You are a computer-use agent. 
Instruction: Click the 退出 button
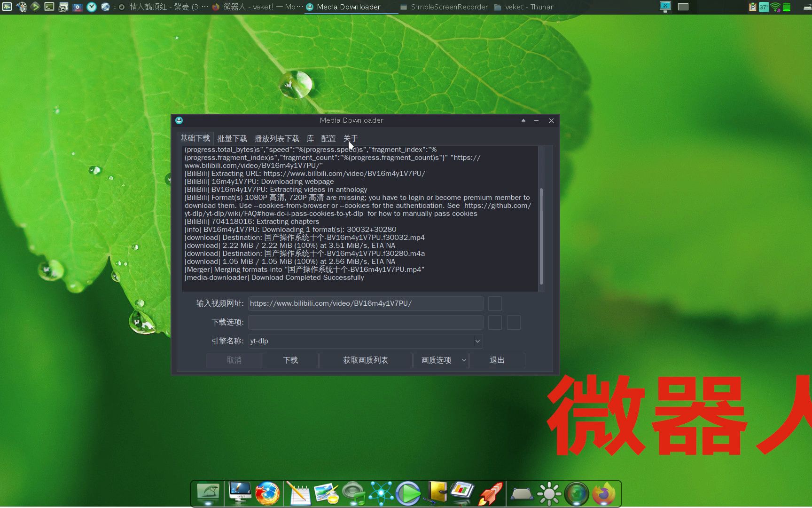(x=497, y=360)
